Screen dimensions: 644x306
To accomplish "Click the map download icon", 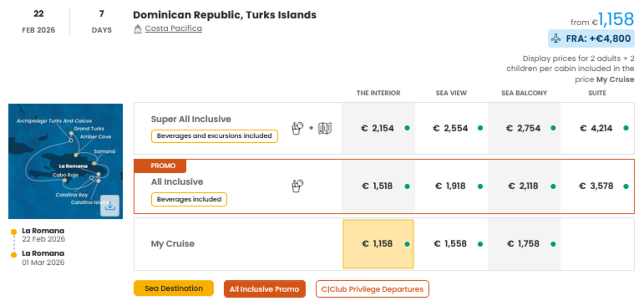I will coord(110,205).
